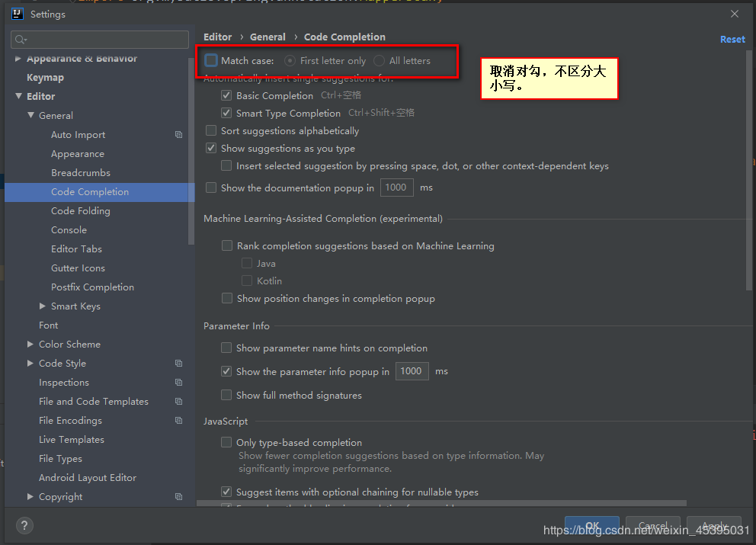Image resolution: width=756 pixels, height=545 pixels.
Task: Click the project-level icon beside Inspections
Action: tap(179, 383)
